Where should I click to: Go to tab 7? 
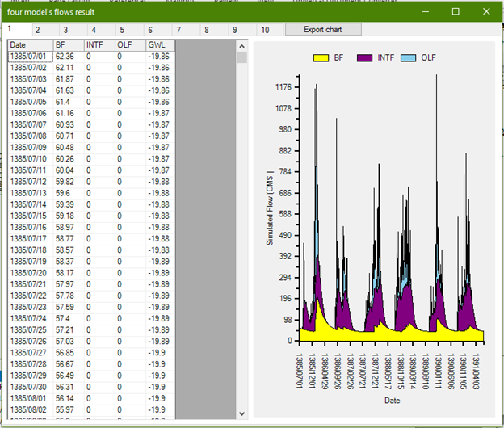tap(178, 29)
